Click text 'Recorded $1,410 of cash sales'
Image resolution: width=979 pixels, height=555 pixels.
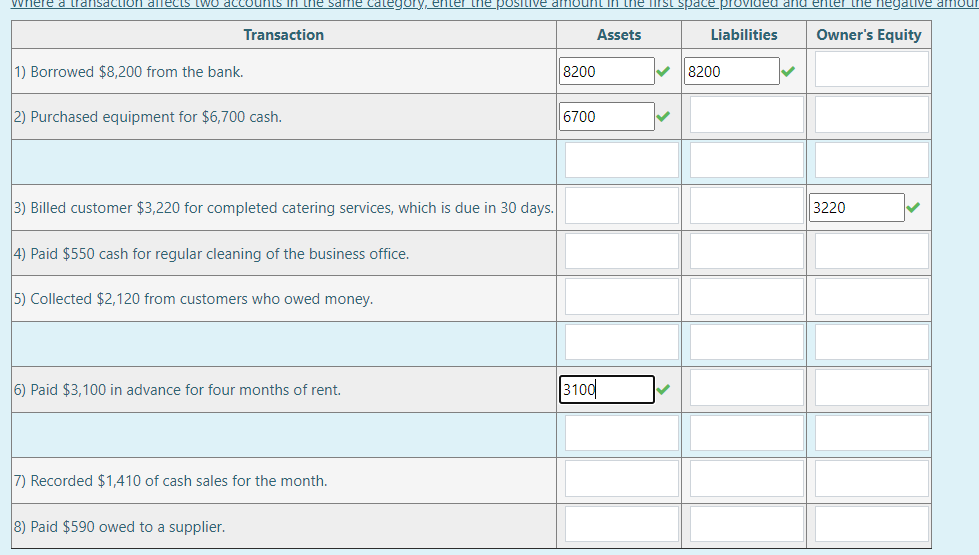coord(129,481)
